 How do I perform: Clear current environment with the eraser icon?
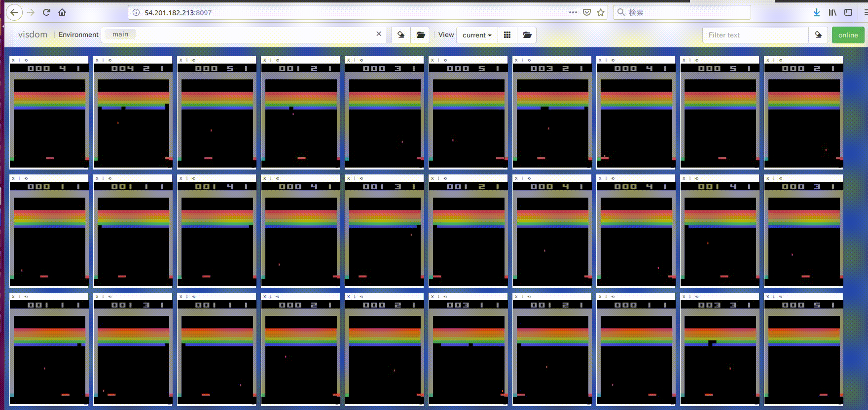pos(401,35)
